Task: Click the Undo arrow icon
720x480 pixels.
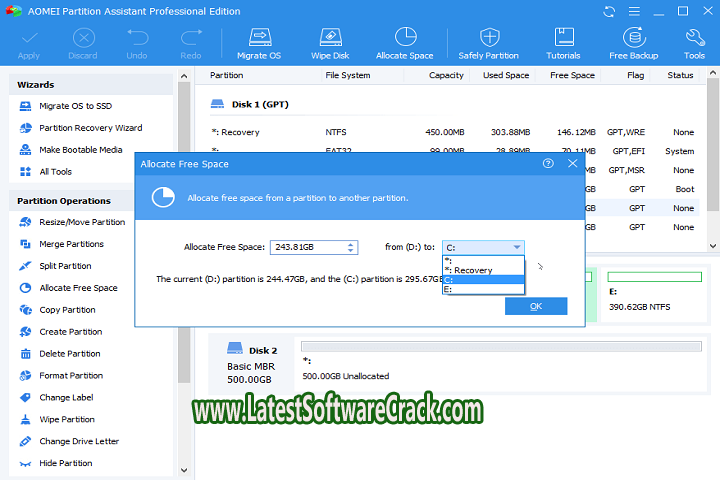Action: [x=137, y=37]
